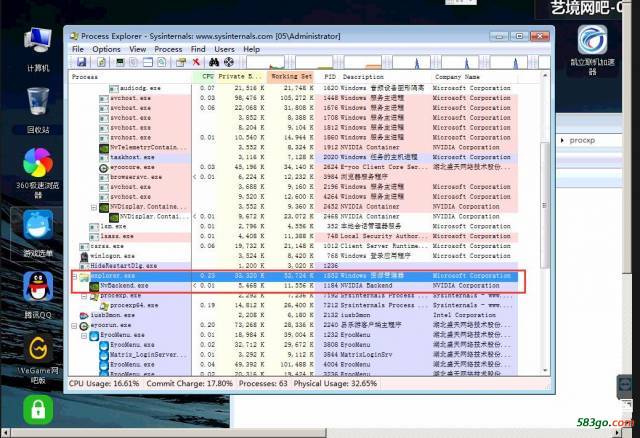Open the WeGame网吧版 desktop icon
This screenshot has height=438, width=640.
tap(38, 359)
